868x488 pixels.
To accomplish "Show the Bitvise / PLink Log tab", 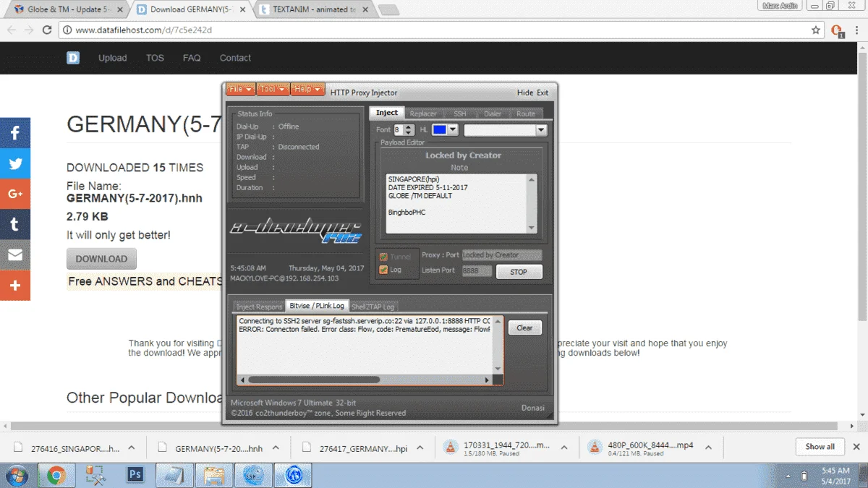I will [317, 306].
